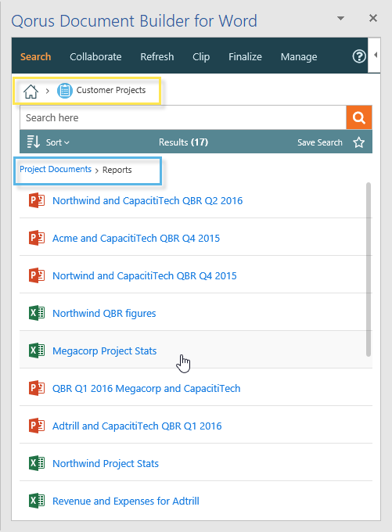392x532 pixels.
Task: Click the orange search magnifier button
Action: point(358,117)
